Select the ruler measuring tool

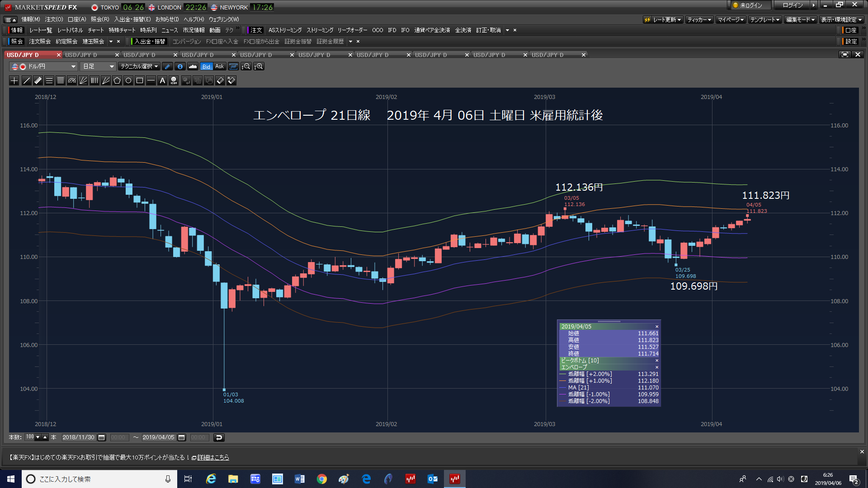tap(38, 80)
